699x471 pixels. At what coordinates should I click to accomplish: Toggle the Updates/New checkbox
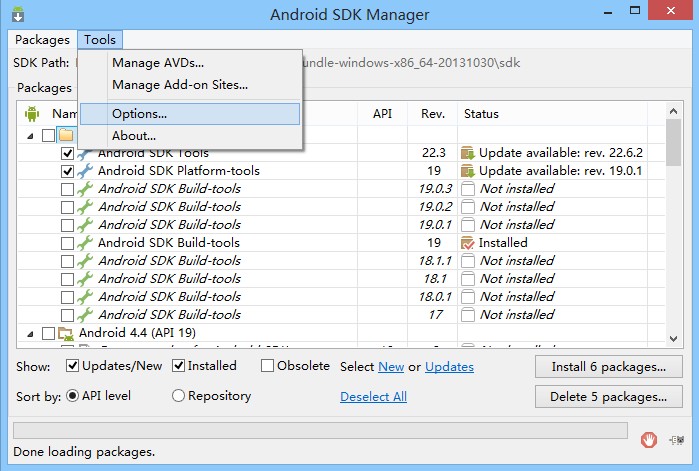(x=73, y=366)
